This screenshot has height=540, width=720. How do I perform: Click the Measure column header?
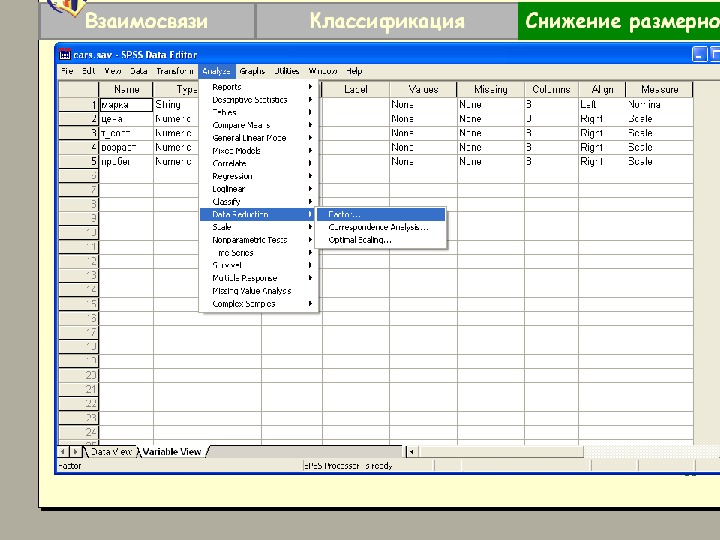pyautogui.click(x=659, y=90)
